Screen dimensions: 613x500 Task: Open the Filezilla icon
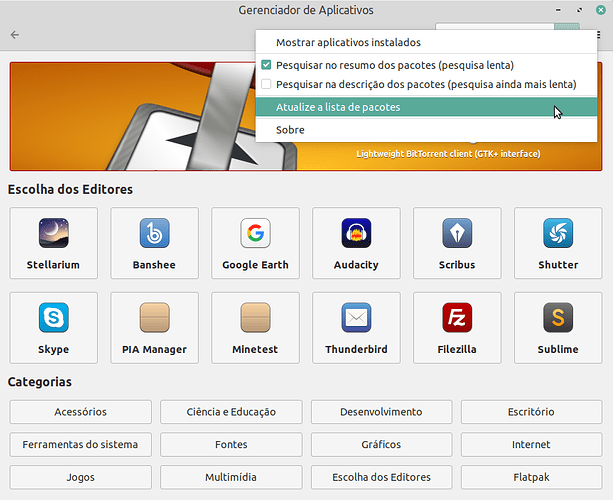[x=457, y=317]
